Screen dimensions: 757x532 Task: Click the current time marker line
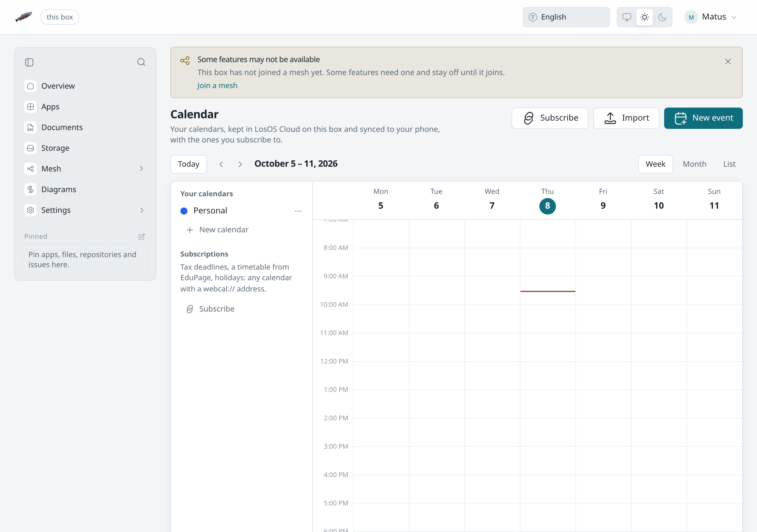(x=548, y=291)
